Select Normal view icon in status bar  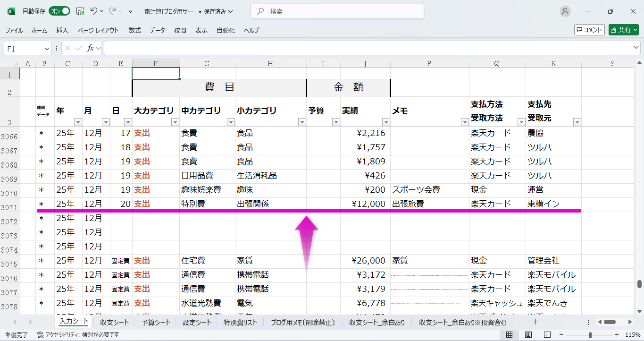[x=510, y=335]
